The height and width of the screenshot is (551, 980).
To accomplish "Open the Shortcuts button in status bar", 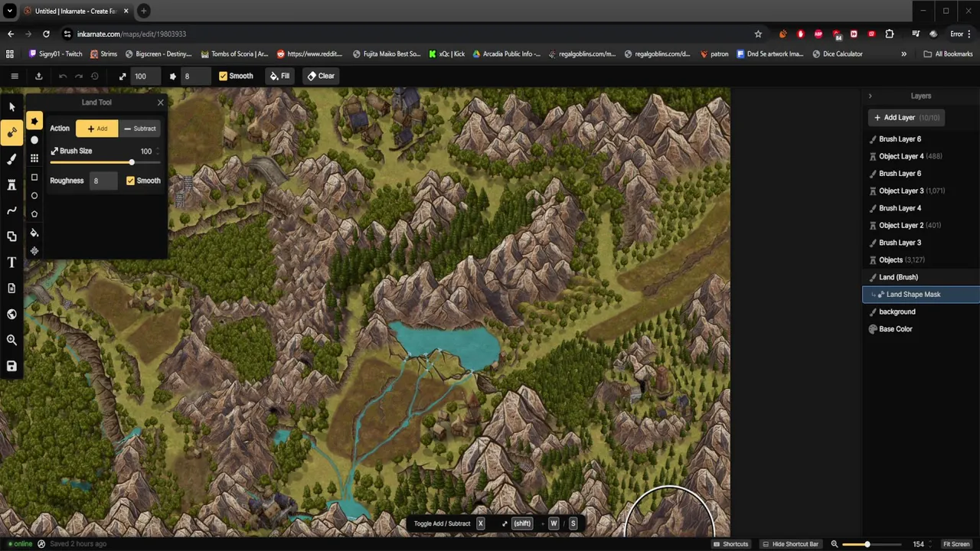I will 730,544.
